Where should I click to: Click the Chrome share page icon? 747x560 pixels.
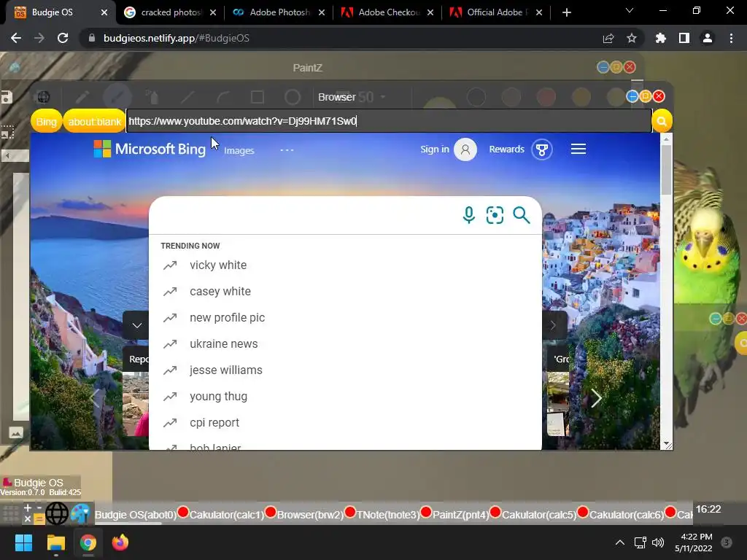pos(608,38)
